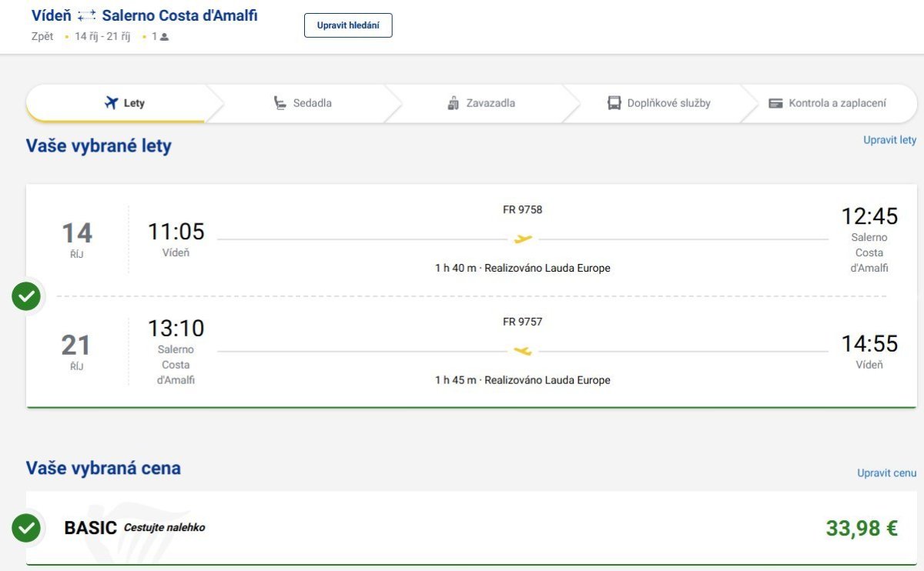This screenshot has width=924, height=571.
Task: Click the luggage icon in Zavazadla step
Action: pyautogui.click(x=454, y=103)
